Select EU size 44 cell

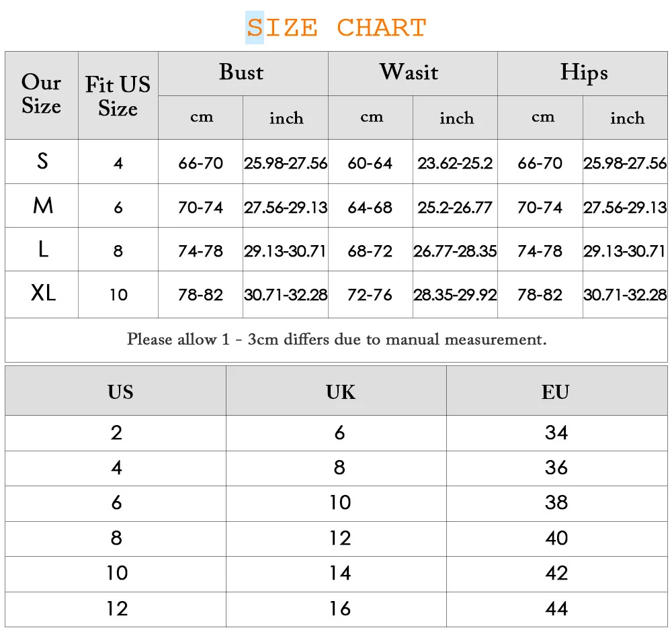click(x=556, y=608)
